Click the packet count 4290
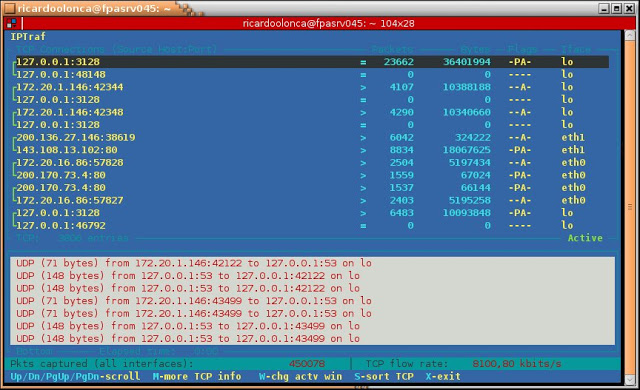640x390 pixels. [x=402, y=112]
